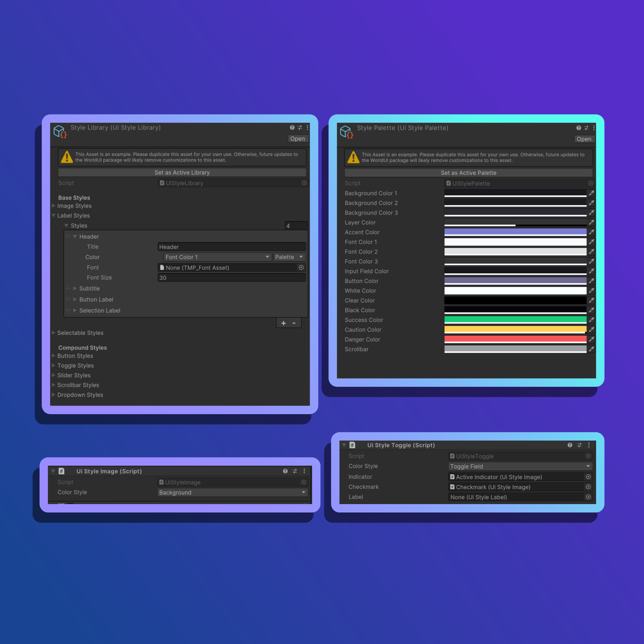Click plus icon to add label style

tap(284, 323)
